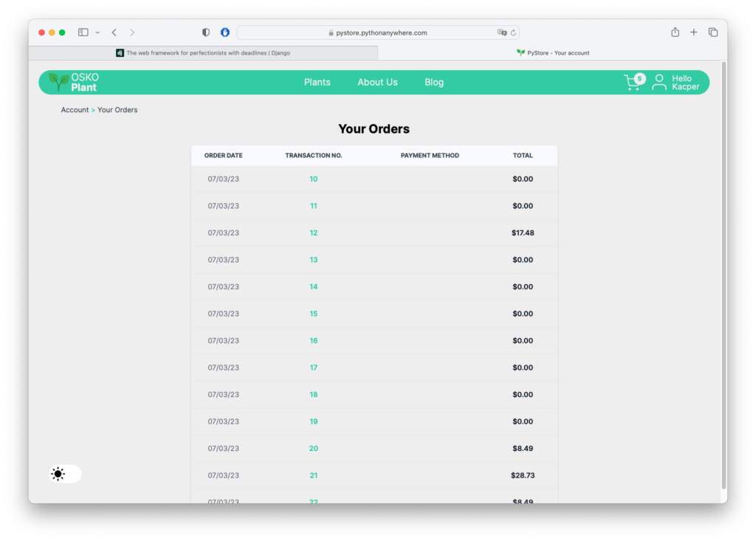Show the tab overview icon

(x=713, y=32)
